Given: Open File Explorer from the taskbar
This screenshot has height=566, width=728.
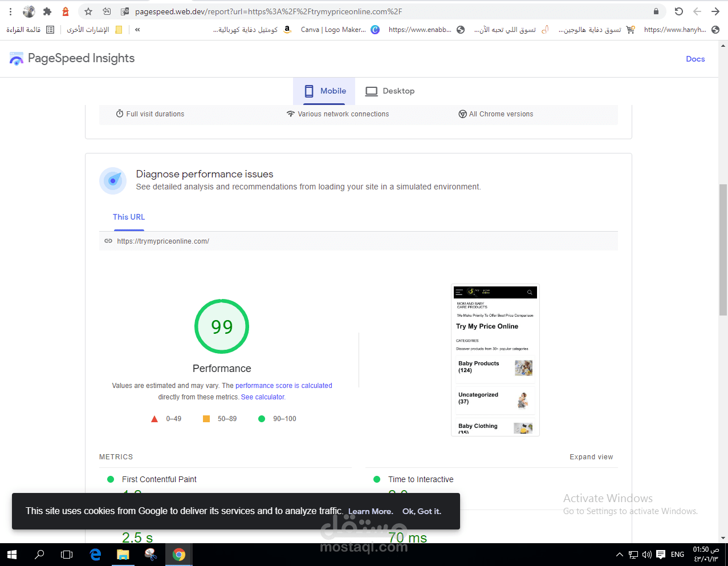Looking at the screenshot, I should 123,555.
